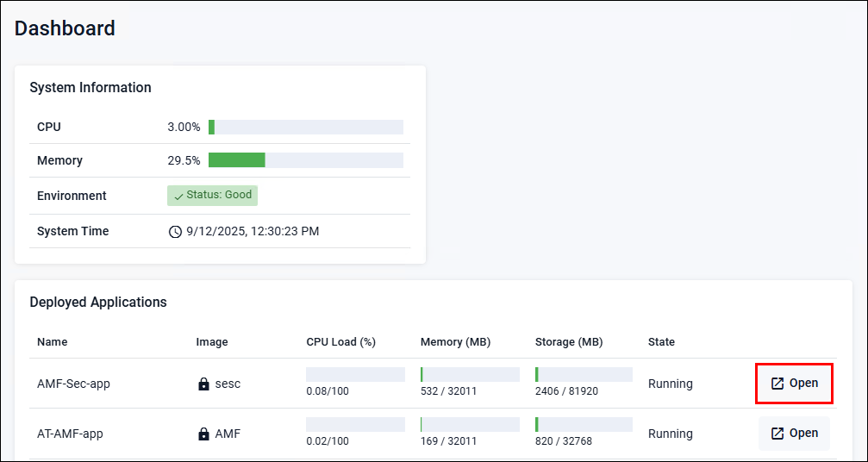
Task: Click the AMF-Sec-app name in the table
Action: [73, 384]
